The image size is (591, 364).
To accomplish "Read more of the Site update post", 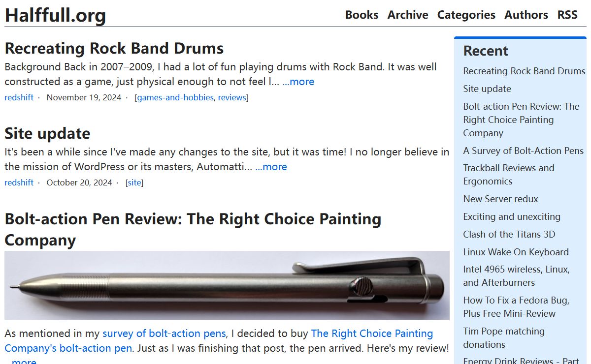I will (x=271, y=167).
